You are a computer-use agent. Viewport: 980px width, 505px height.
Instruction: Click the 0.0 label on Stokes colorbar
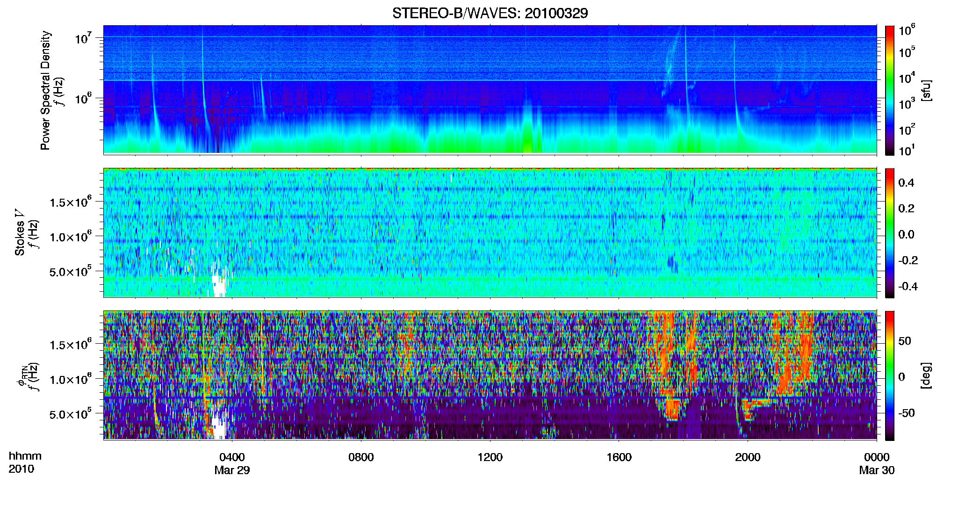906,235
